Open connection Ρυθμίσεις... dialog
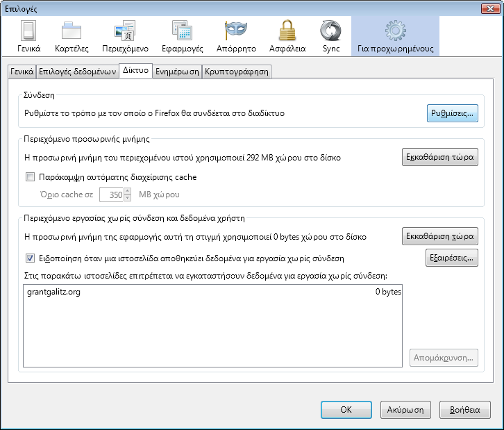Image resolution: width=504 pixels, height=430 pixels. tap(452, 113)
